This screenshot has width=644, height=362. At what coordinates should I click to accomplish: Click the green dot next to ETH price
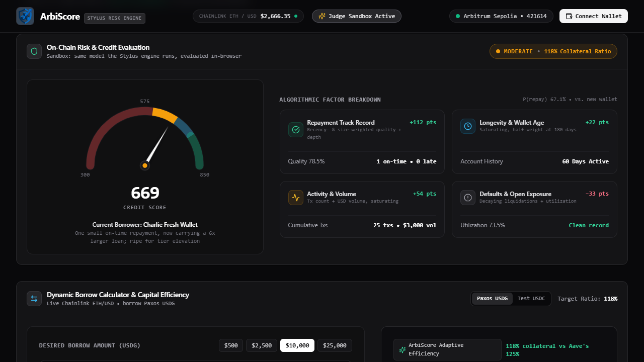point(296,16)
